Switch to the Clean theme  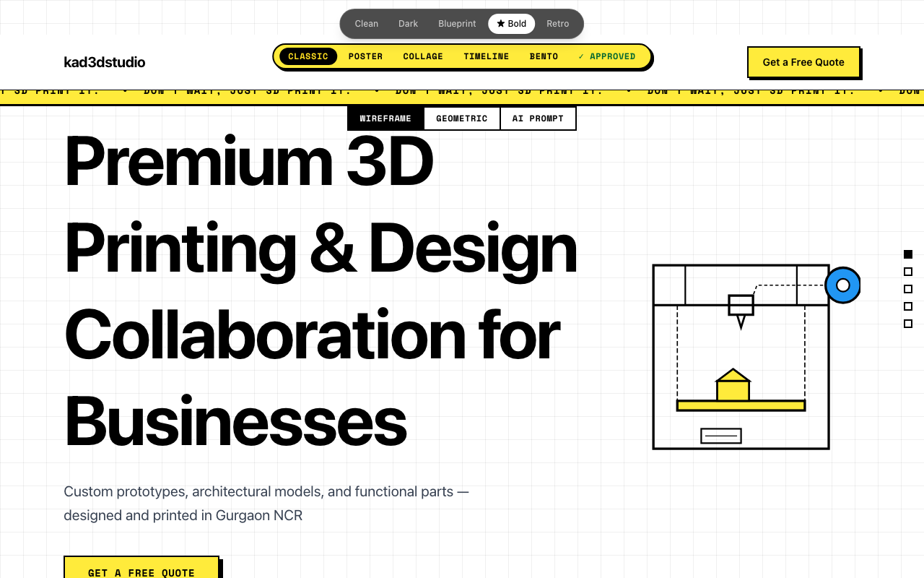pos(366,24)
